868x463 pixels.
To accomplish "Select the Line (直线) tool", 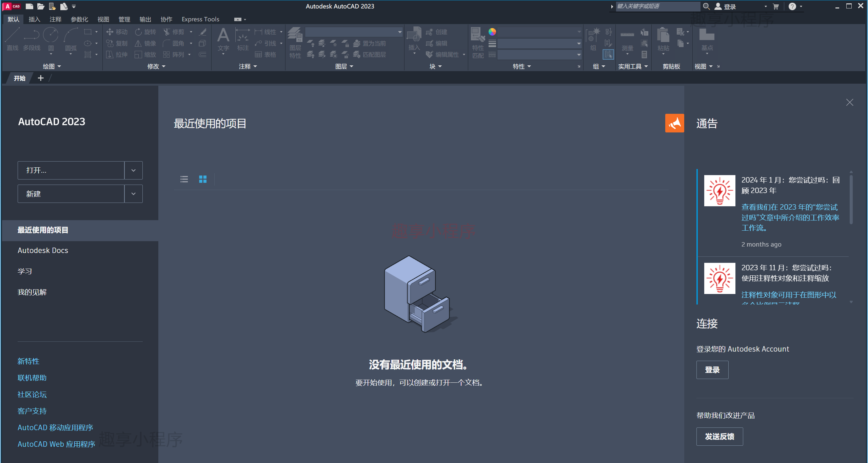I will (13, 39).
